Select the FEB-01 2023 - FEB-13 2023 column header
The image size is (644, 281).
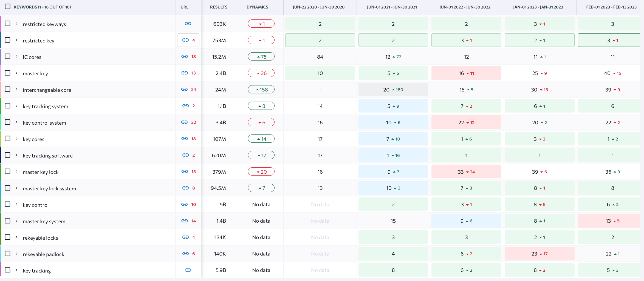[611, 7]
